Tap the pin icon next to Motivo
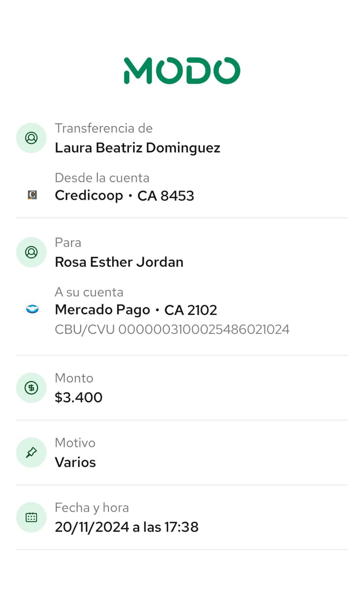The height and width of the screenshot is (611, 364). click(x=31, y=452)
